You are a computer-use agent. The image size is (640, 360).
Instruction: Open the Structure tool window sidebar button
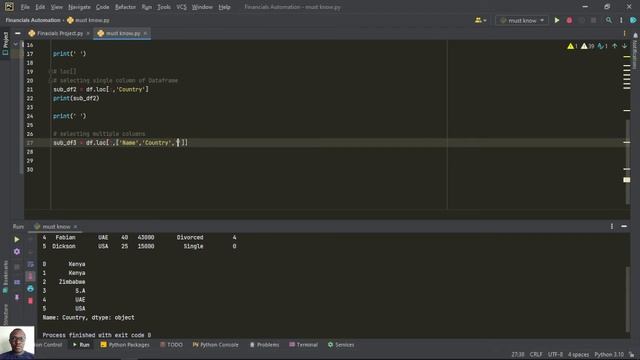point(5,314)
